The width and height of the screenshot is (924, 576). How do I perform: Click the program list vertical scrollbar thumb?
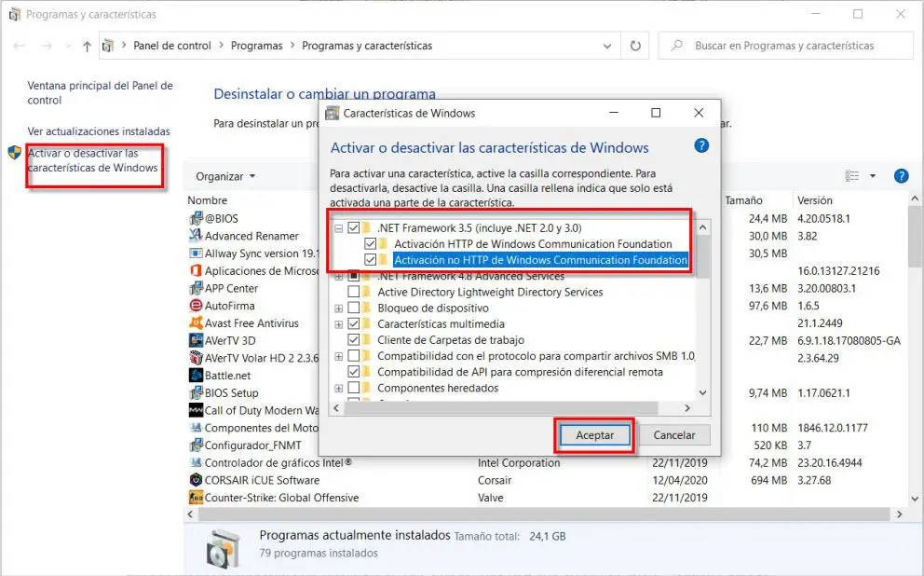[915, 236]
